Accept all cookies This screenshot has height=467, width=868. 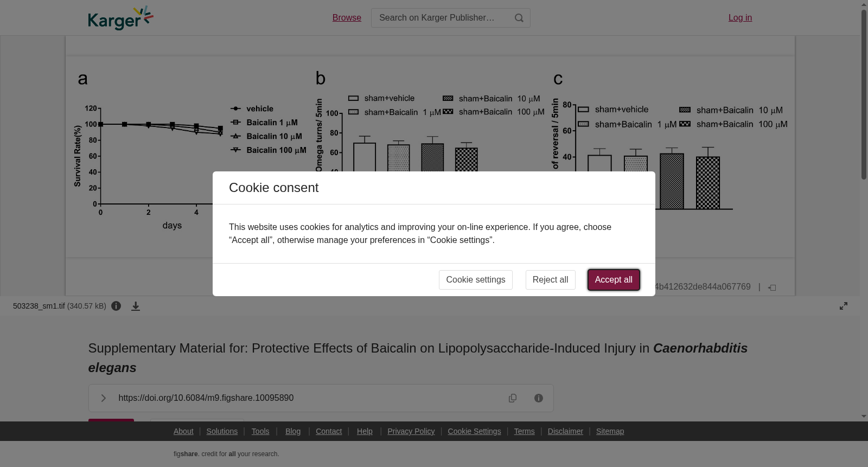point(614,280)
